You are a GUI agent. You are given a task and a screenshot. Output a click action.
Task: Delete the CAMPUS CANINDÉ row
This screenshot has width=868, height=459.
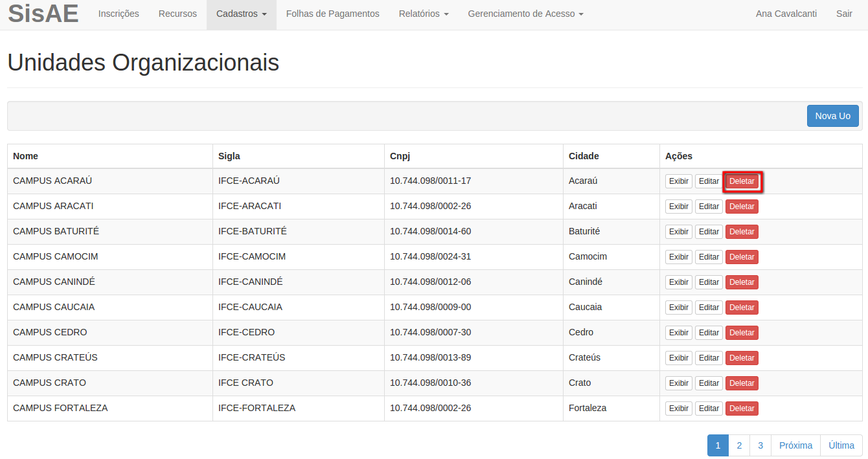pyautogui.click(x=742, y=282)
